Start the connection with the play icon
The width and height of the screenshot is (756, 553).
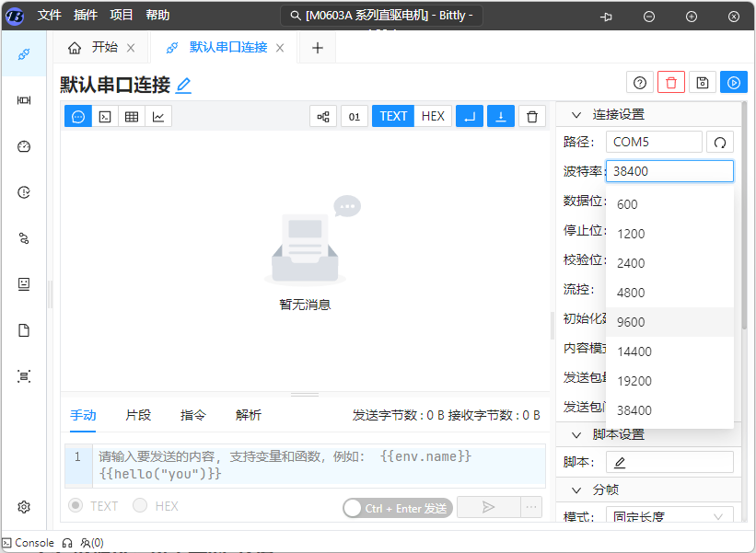(734, 83)
